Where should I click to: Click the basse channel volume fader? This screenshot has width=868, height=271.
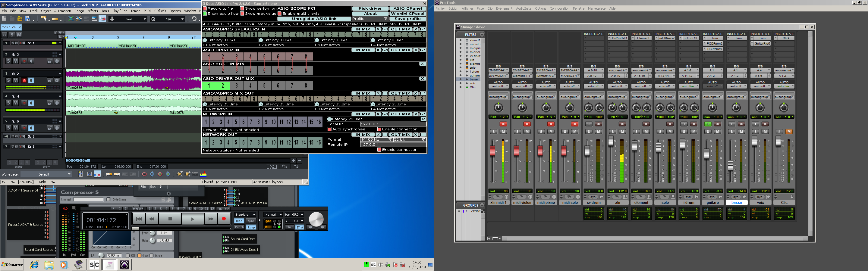[731, 165]
